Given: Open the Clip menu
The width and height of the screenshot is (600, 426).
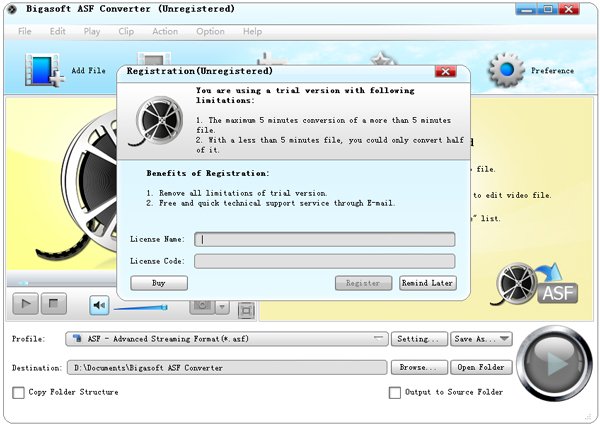Looking at the screenshot, I should [x=126, y=31].
